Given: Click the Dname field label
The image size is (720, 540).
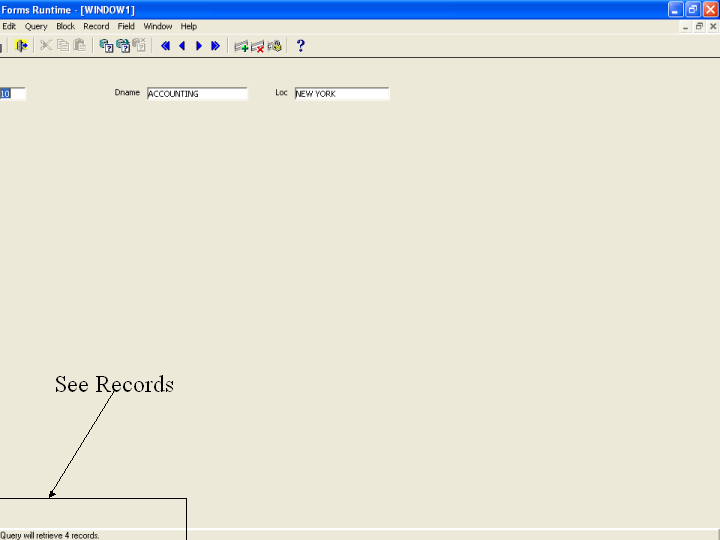Looking at the screenshot, I should (x=127, y=93).
